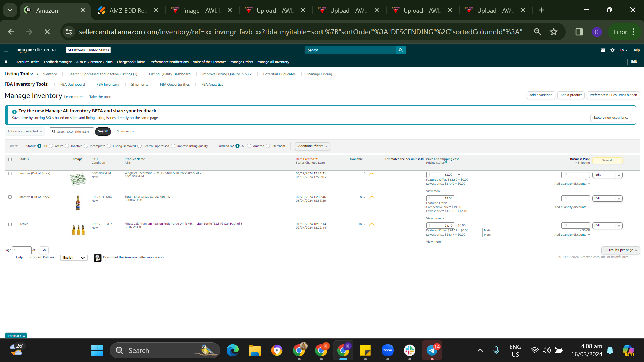
Task: Click the Add a product button
Action: (x=571, y=95)
